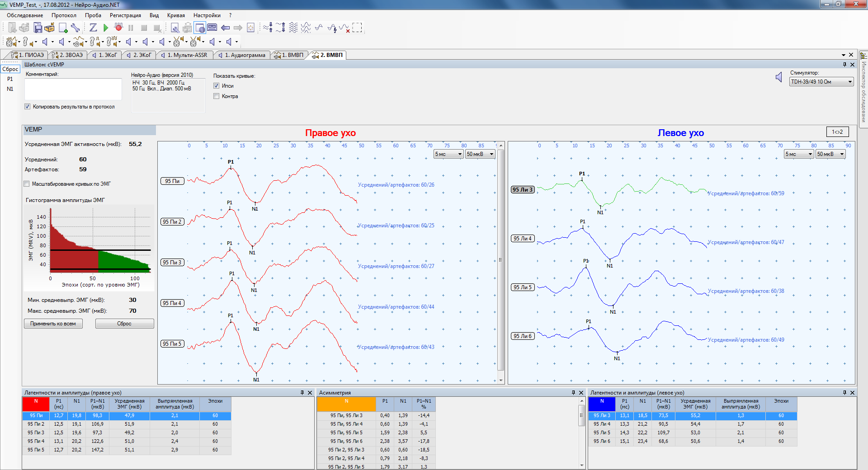Open the Обследование menu
This screenshot has height=470, width=868.
point(25,15)
